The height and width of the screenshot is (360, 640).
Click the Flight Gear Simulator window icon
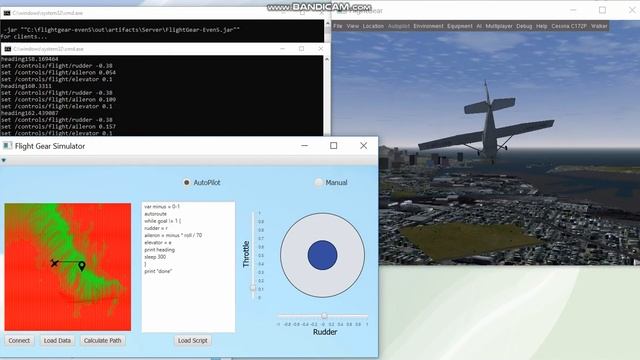coord(7,146)
